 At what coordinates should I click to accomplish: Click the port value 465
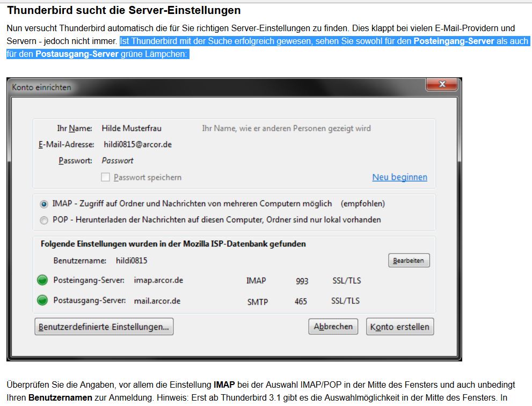[x=301, y=301]
